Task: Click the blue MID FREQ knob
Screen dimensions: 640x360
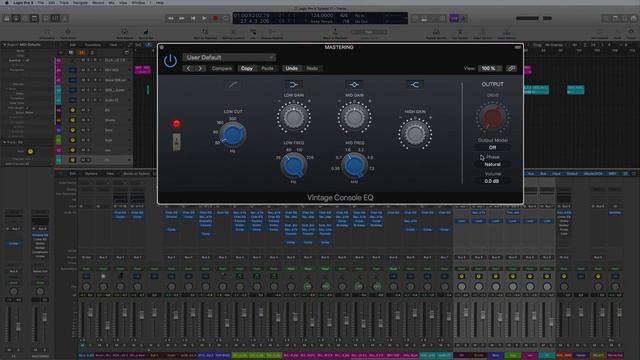Action: pyautogui.click(x=354, y=166)
